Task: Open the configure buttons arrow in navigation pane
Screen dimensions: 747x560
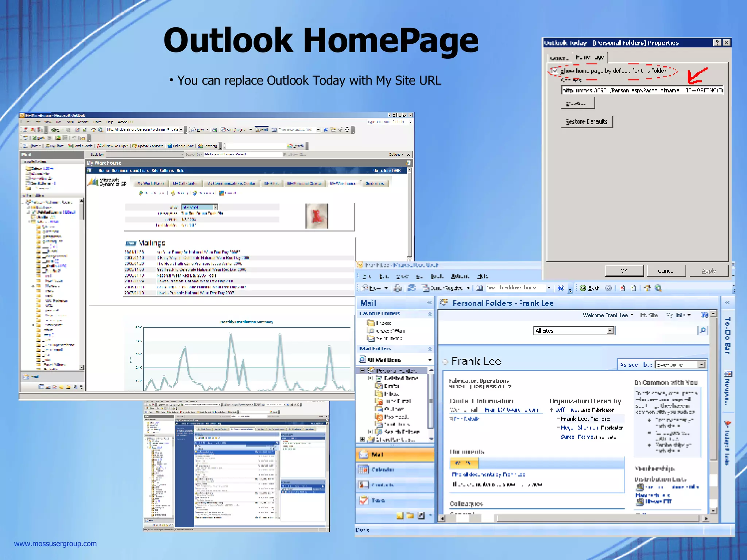Action: (430, 516)
